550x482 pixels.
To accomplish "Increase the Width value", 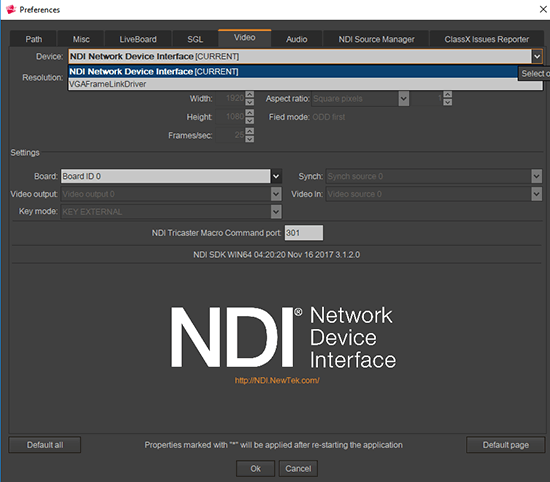I will click(249, 95).
